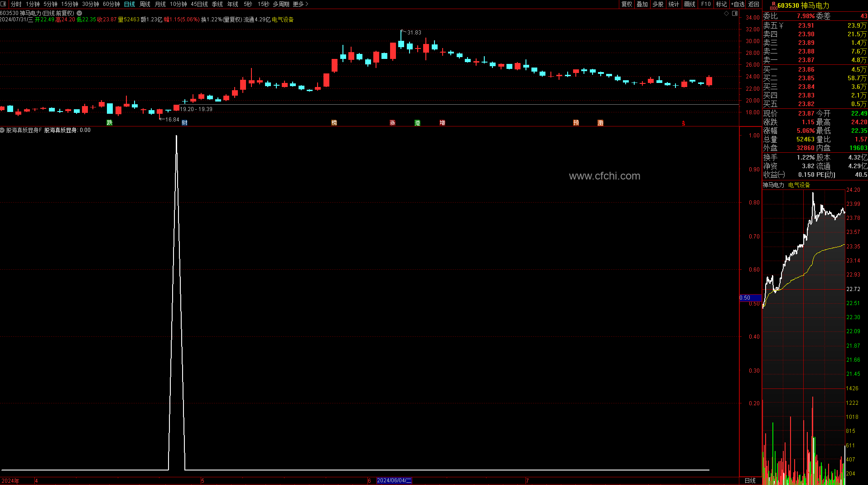This screenshot has height=485, width=868.
Task: Click the red $ event marker
Action: click(x=683, y=123)
